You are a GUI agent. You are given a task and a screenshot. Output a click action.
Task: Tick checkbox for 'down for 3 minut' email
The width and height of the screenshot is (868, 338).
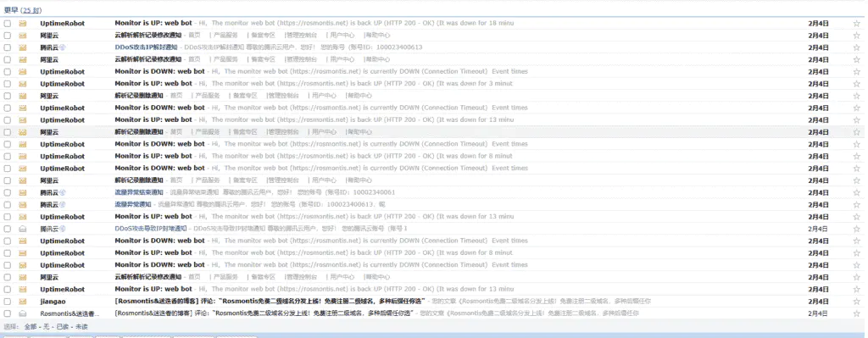7,84
